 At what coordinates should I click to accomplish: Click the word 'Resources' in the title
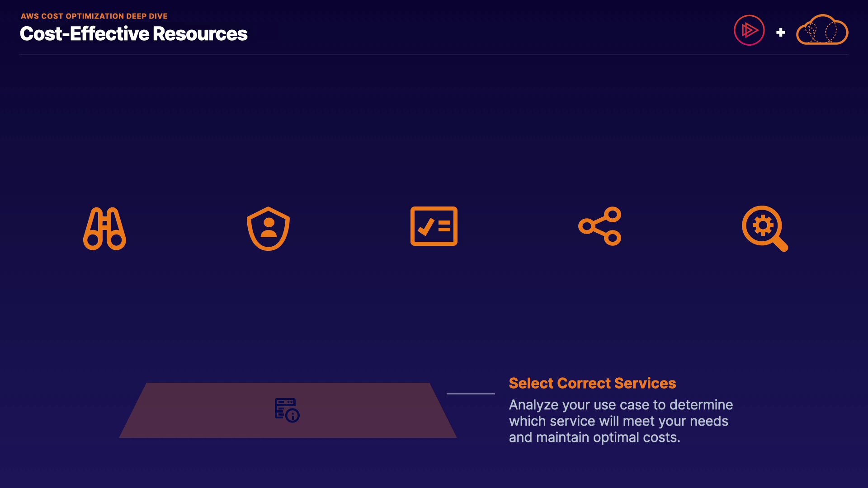(x=200, y=34)
